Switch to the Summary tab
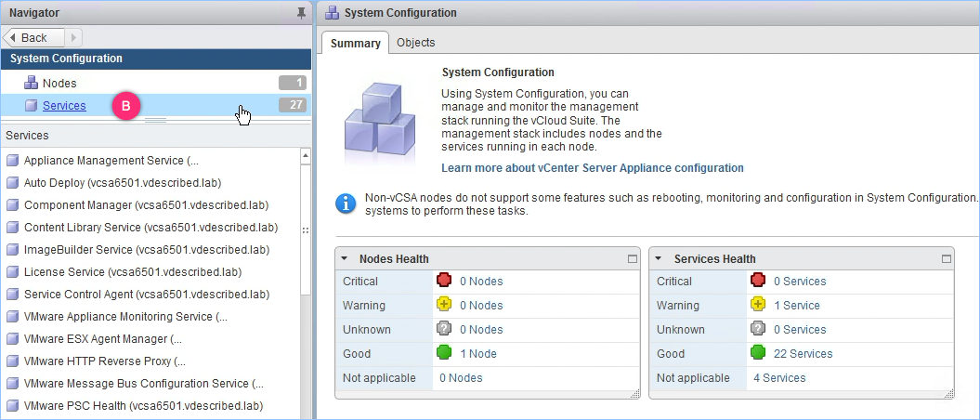This screenshot has width=980, height=420. 356,43
